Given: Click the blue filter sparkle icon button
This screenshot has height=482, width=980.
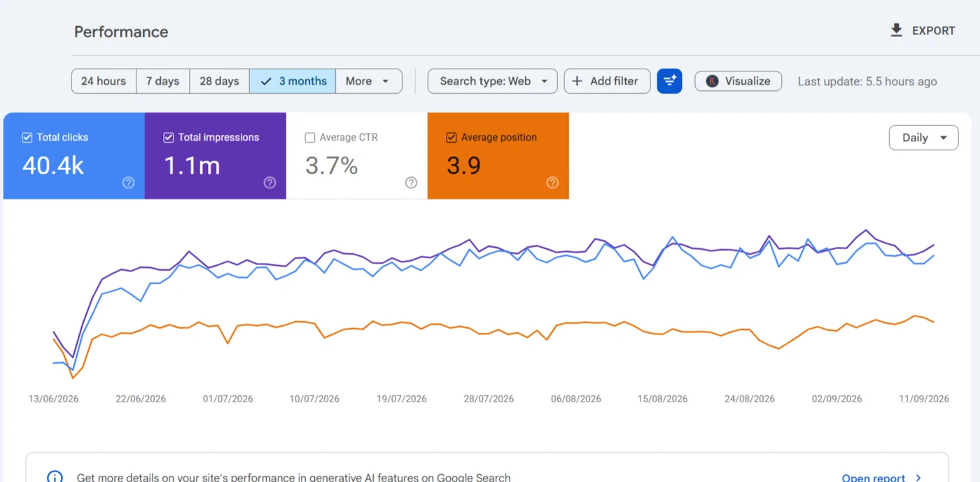Looking at the screenshot, I should click(x=669, y=81).
